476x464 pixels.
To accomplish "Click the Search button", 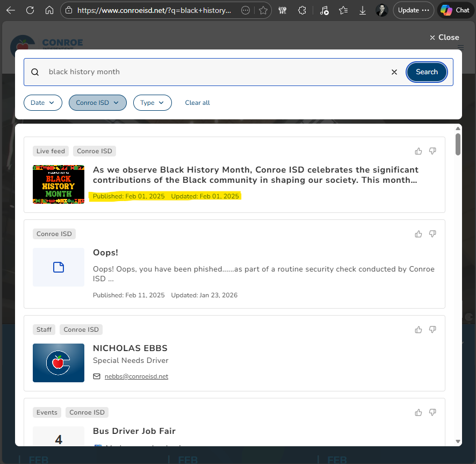I will (x=427, y=72).
